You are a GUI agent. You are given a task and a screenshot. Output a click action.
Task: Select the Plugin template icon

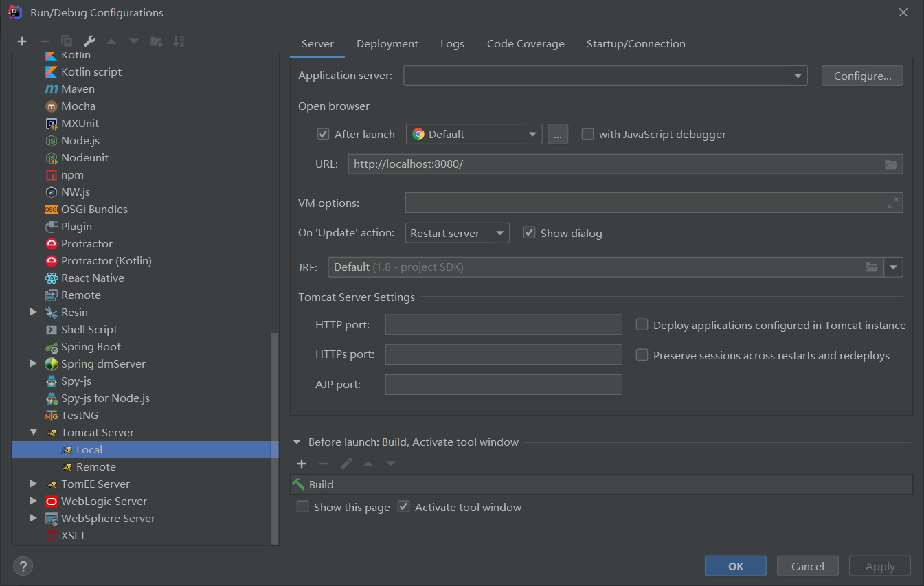point(51,227)
